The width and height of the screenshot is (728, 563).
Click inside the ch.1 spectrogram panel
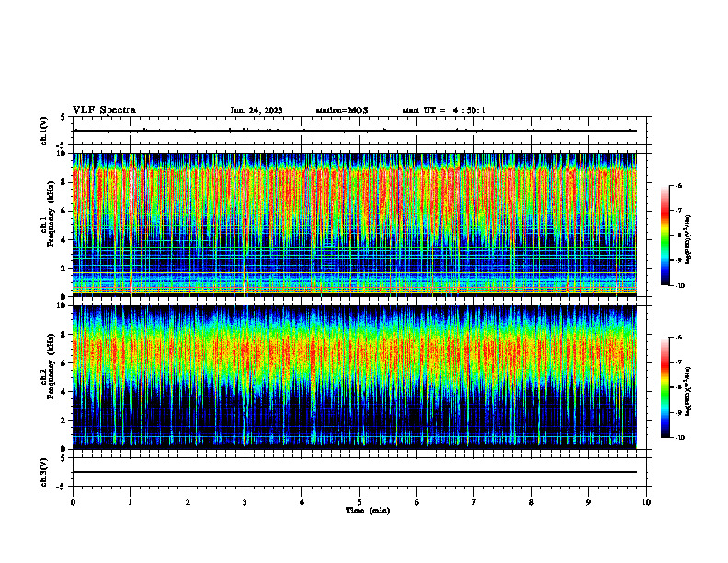coord(355,224)
